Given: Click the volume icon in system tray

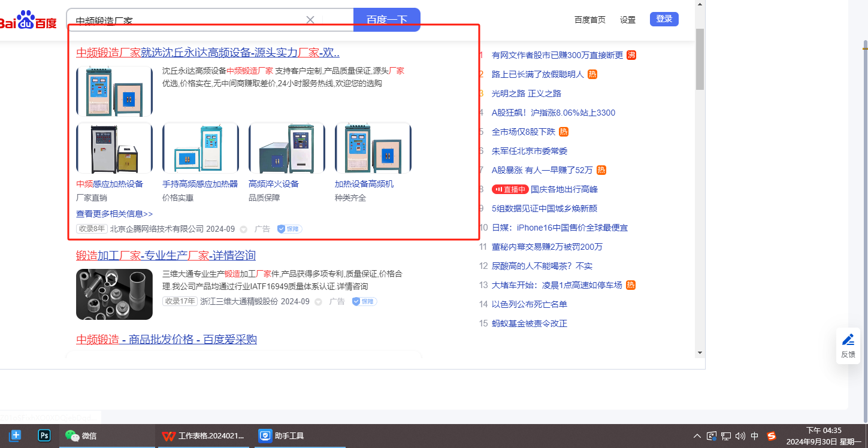Looking at the screenshot, I should [x=740, y=435].
